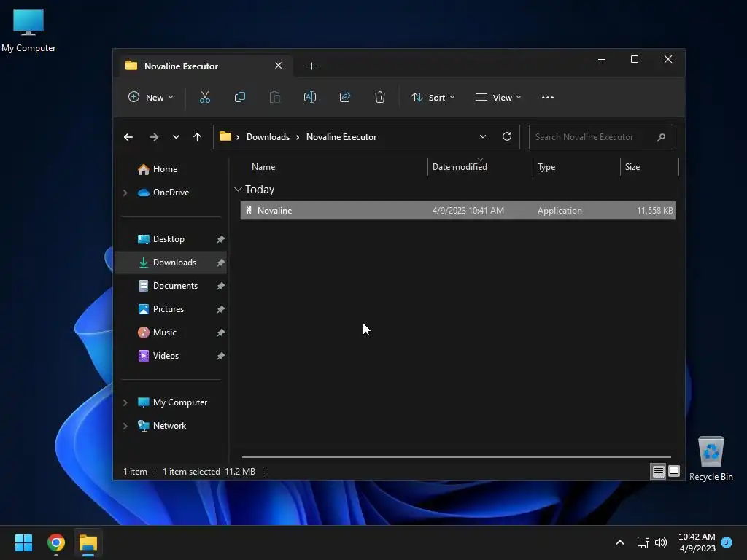Add a new tab with plus
The height and width of the screenshot is (560, 747).
(311, 66)
